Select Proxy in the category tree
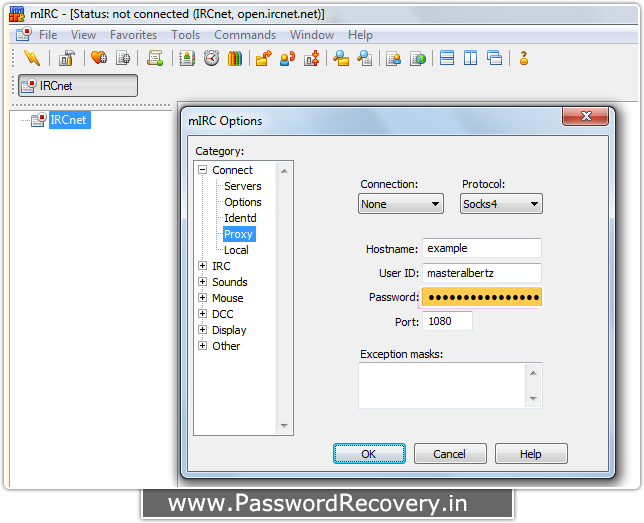The width and height of the screenshot is (644, 523). coord(238,234)
